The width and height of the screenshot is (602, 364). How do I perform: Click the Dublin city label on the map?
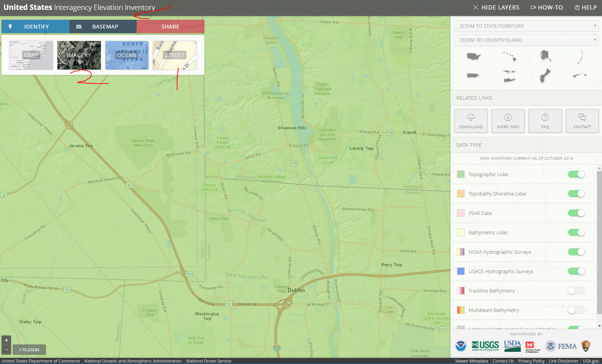click(x=296, y=290)
